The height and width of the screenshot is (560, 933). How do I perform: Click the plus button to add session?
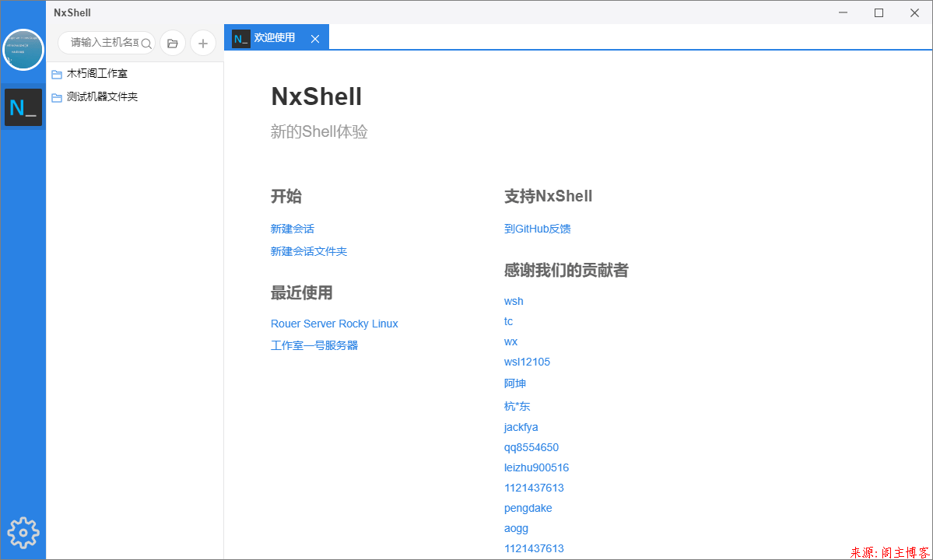pyautogui.click(x=203, y=44)
